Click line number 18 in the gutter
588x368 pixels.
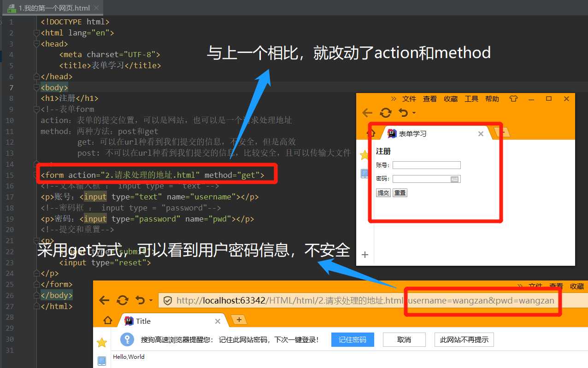pos(10,208)
